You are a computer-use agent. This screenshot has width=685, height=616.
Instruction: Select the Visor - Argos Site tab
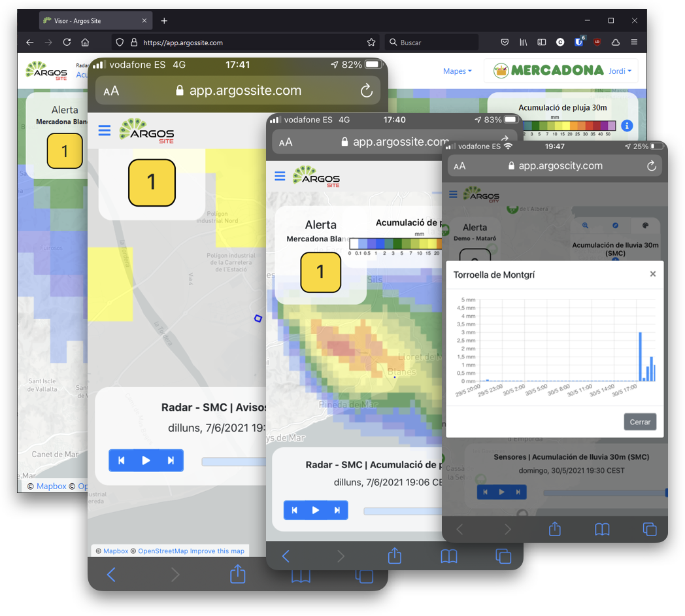(95, 20)
